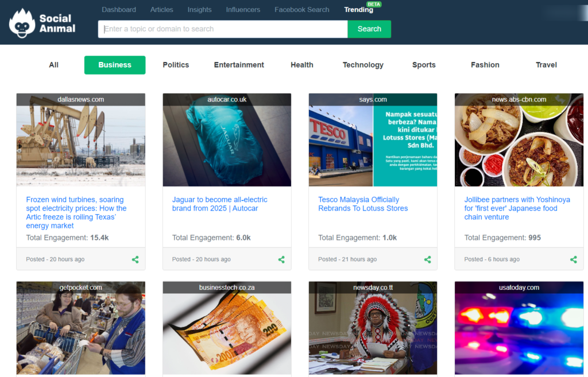Navigate to Influencers
The width and height of the screenshot is (588, 377).
click(x=243, y=10)
